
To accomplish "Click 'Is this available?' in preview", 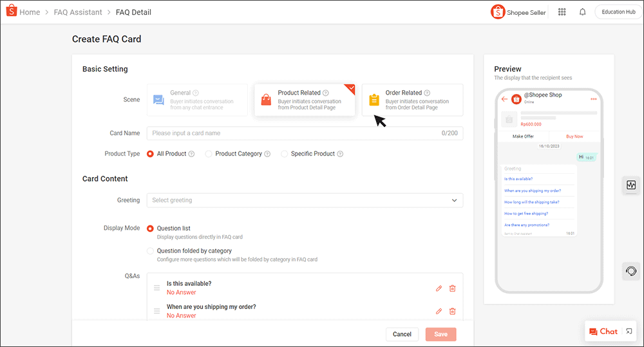I will [518, 179].
